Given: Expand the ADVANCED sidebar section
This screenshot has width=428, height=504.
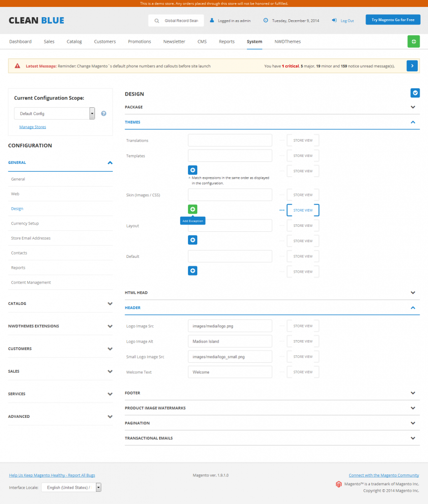Looking at the screenshot, I should click(61, 416).
